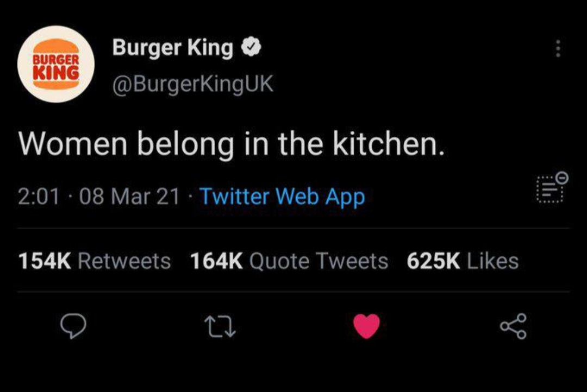The image size is (587, 392).
Task: Click the 625K likes count number
Action: point(433,261)
